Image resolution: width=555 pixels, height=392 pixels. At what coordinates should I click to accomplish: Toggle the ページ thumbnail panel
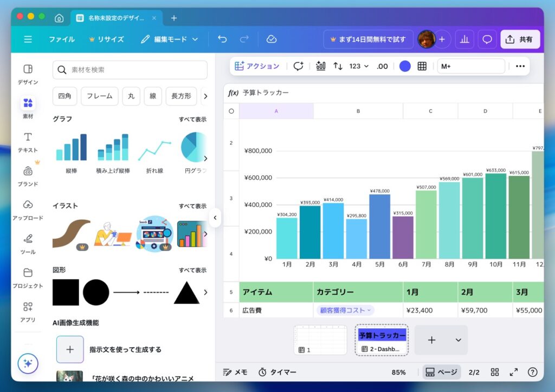[441, 372]
